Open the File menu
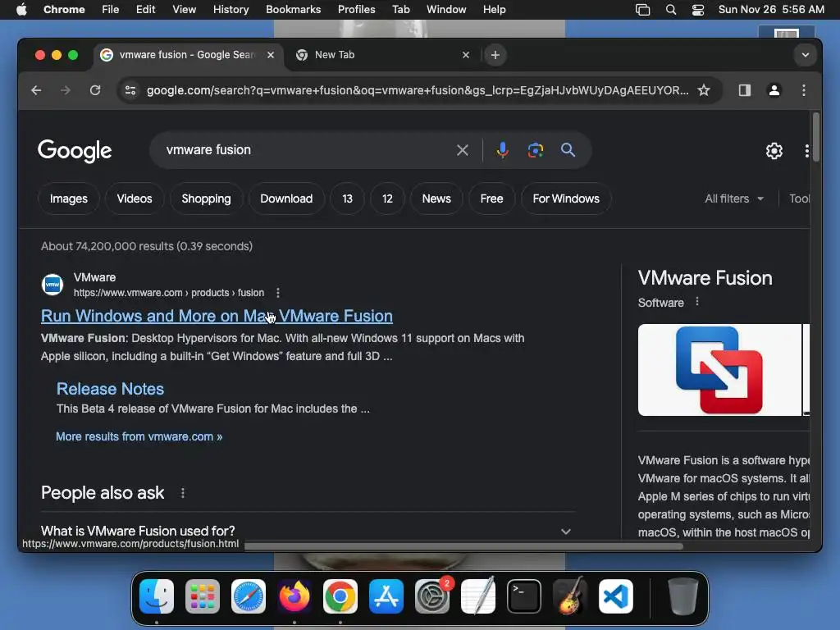Screen dimensions: 840x630 tap(111, 10)
